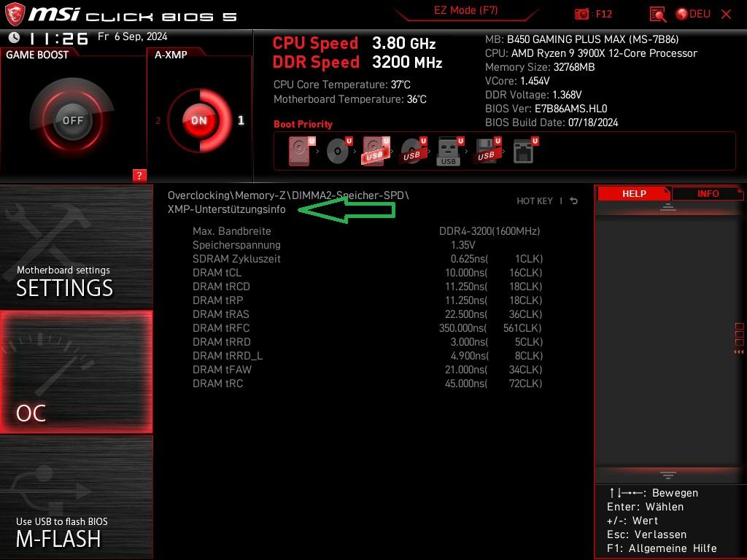Viewport: 747px width, 560px height.
Task: Select the USB key boot device icon
Action: [x=450, y=152]
